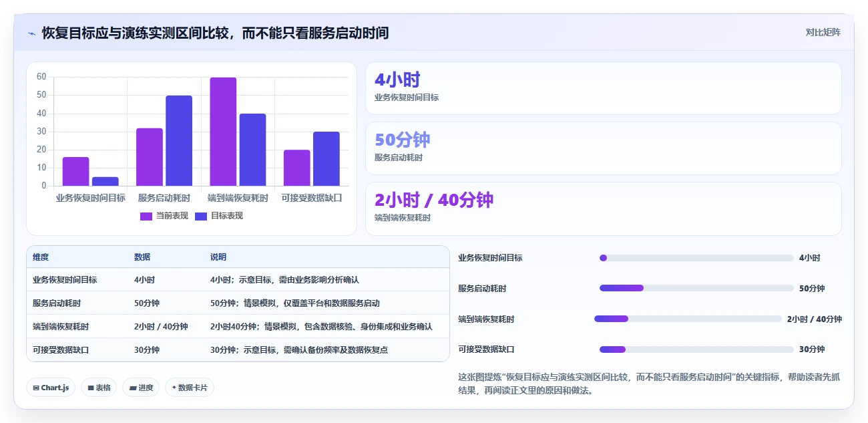Click the blue 目标表现 bar for 业务恢复时间目标
The height and width of the screenshot is (423, 868).
[105, 181]
